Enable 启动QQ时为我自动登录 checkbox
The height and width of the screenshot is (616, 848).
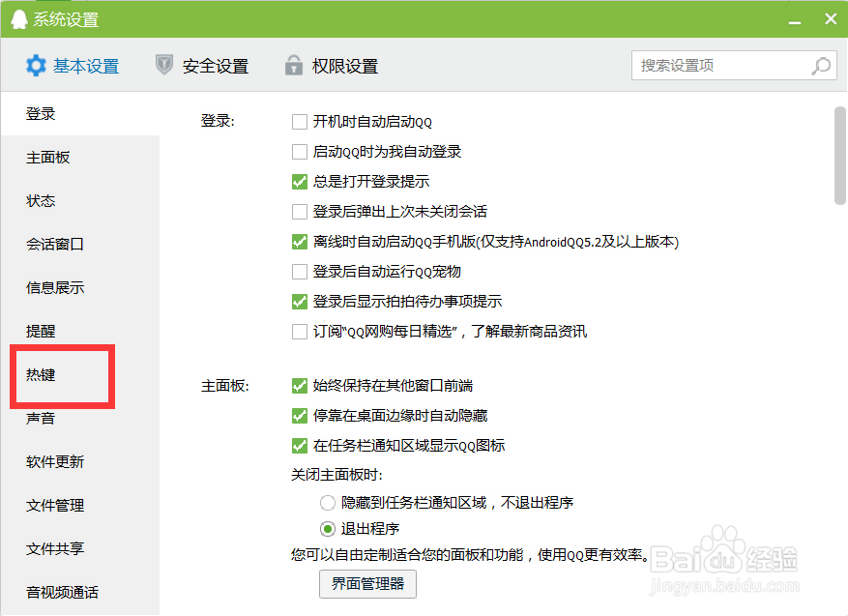300,152
